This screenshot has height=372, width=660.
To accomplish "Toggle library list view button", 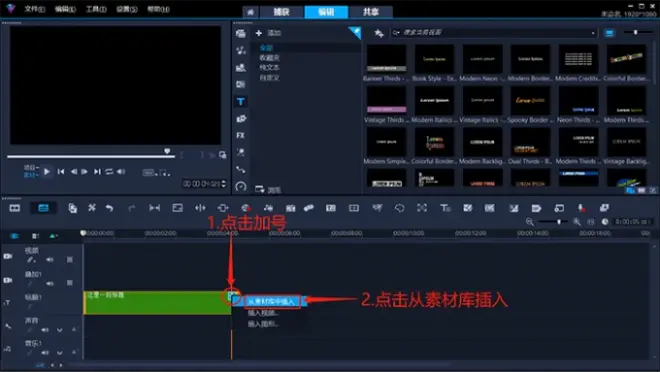I will [x=609, y=33].
